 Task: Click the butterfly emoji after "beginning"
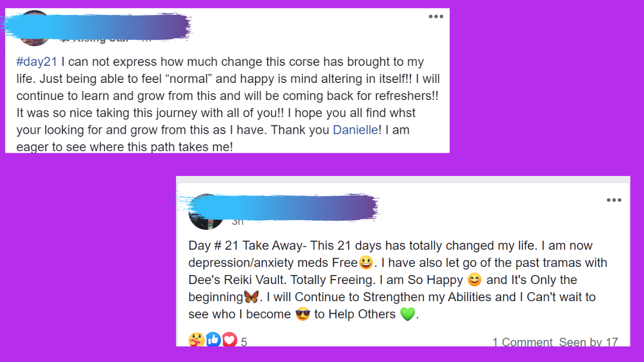[252, 297]
